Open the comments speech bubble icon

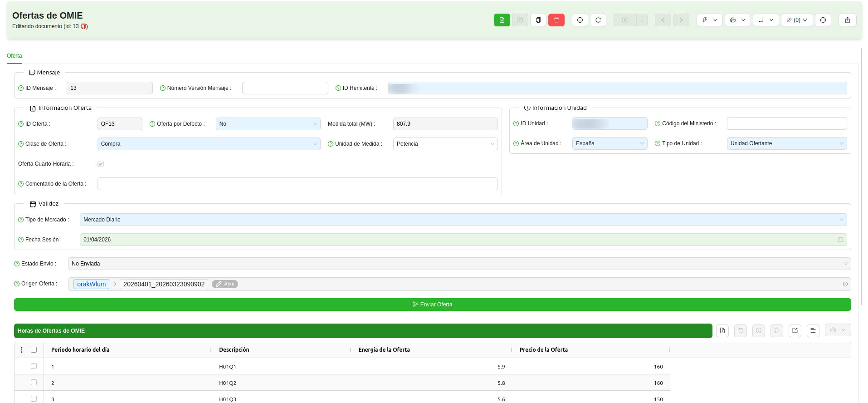coord(823,20)
